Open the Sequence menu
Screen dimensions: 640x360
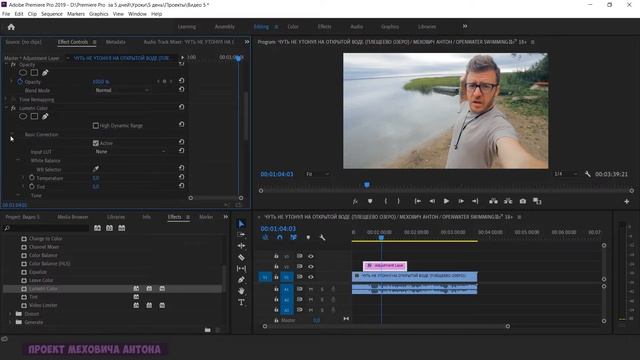click(52, 14)
